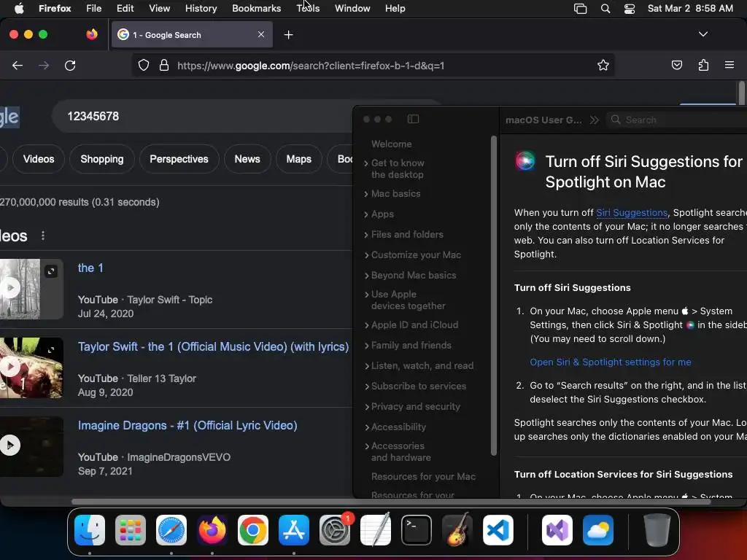Open Google Chrome from the Dock
Screen dimensions: 747x560
253,530
